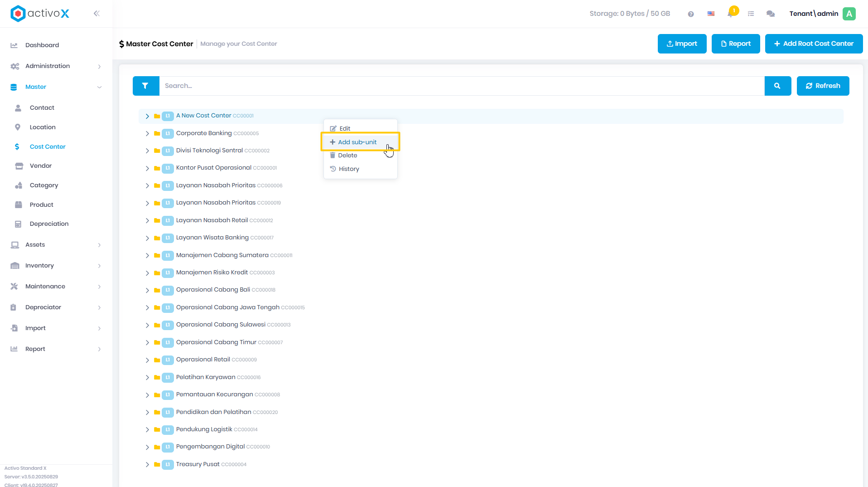
Task: Click Dashboard chart icon in sidebar
Action: click(14, 45)
